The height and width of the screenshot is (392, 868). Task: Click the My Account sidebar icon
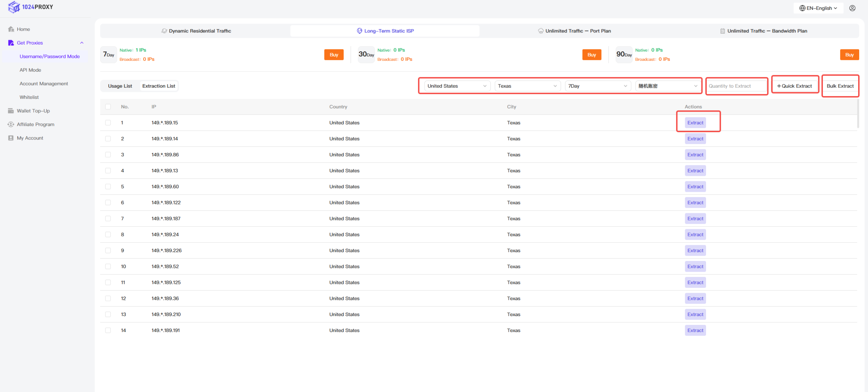[11, 138]
